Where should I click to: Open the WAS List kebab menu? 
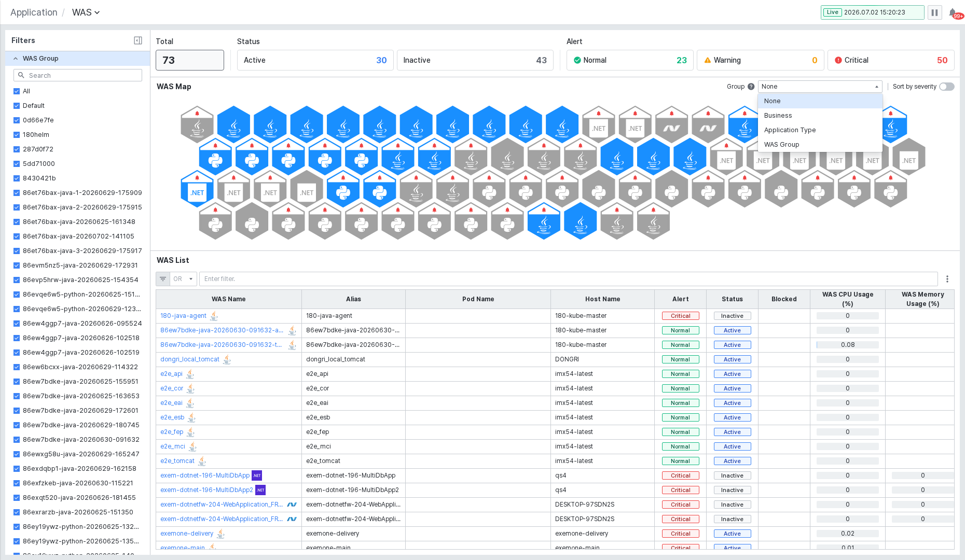947,279
